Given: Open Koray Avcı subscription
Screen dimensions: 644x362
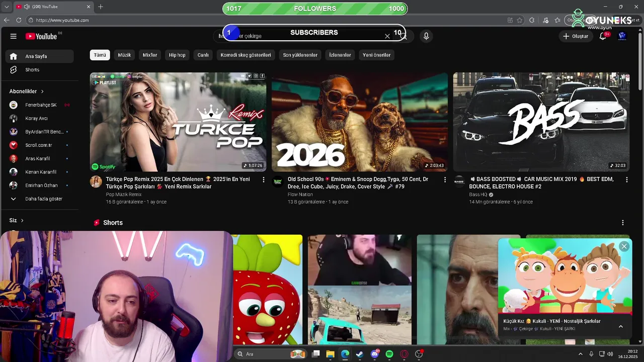Looking at the screenshot, I should coord(40,118).
